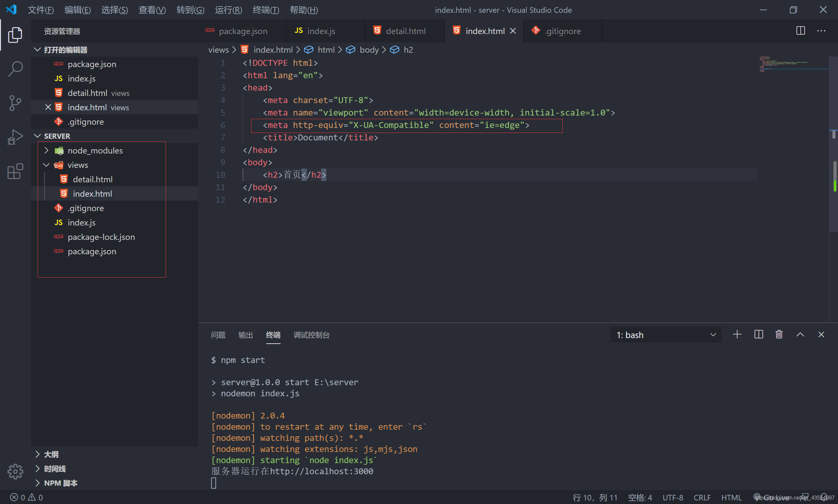This screenshot has width=838, height=504.
Task: Close index.html in open editors list
Action: click(x=48, y=107)
